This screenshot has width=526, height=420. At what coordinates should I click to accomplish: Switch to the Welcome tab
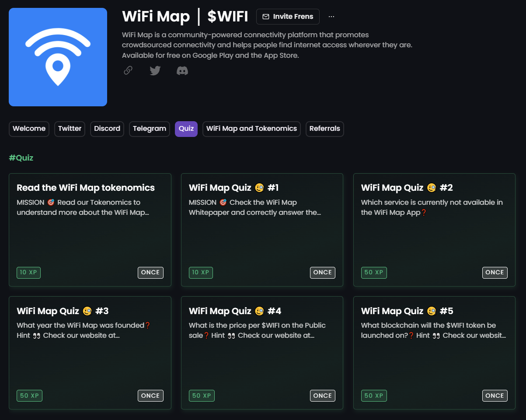[29, 129]
